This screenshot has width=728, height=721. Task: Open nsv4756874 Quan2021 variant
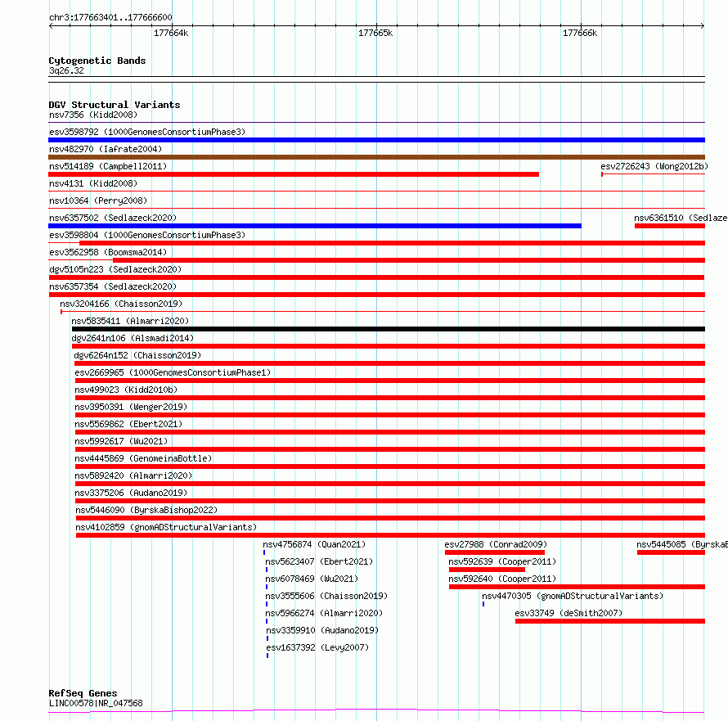[314, 544]
